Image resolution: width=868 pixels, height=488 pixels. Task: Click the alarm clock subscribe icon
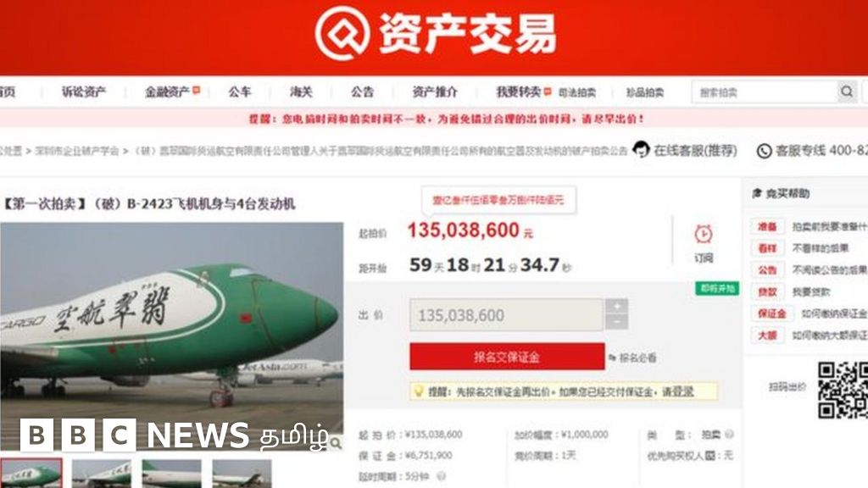point(704,234)
